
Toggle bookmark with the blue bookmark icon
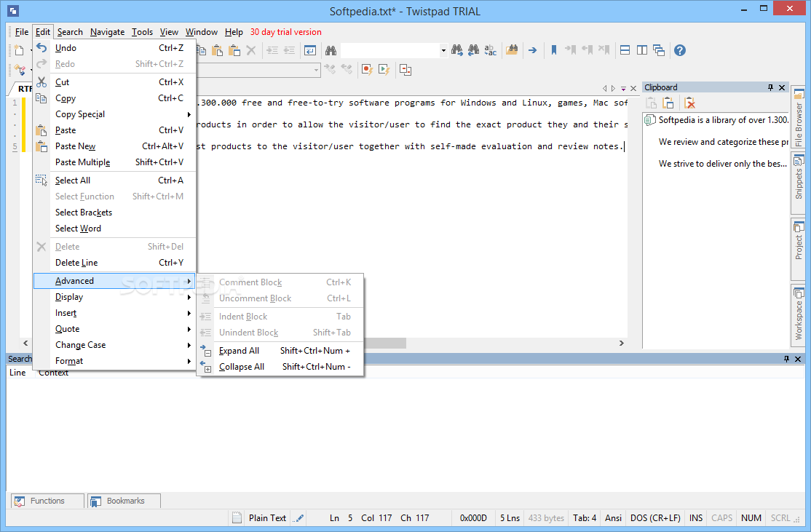click(x=553, y=50)
